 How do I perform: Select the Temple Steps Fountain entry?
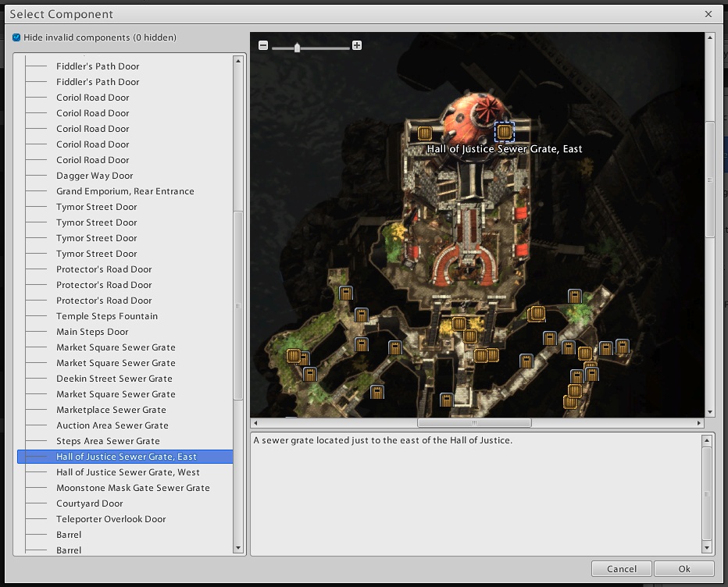point(107,316)
